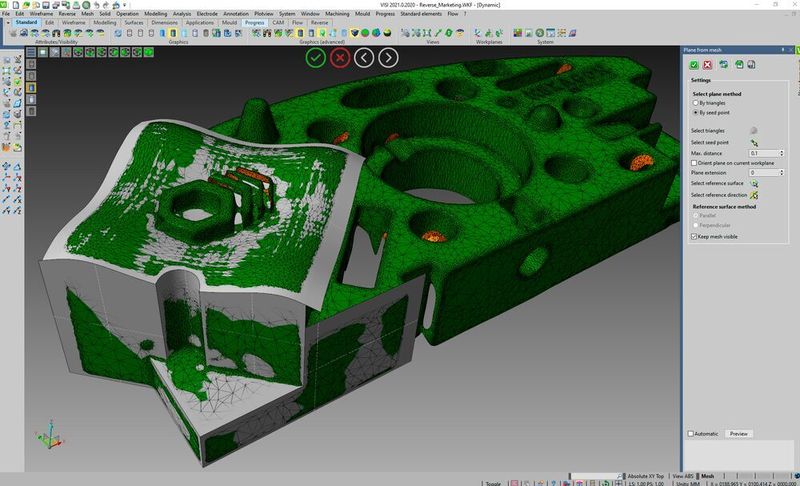Click the Undo arrow in quick access bar
The height and width of the screenshot is (486, 800).
tap(96, 5)
